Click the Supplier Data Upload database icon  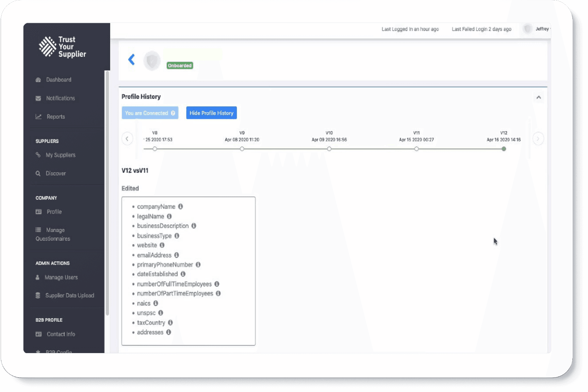tap(38, 295)
